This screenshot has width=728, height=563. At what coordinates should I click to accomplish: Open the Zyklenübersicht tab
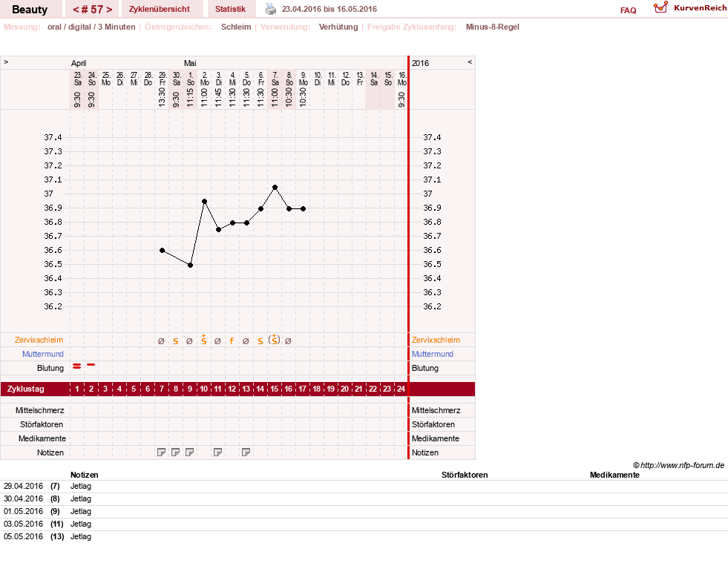(160, 9)
